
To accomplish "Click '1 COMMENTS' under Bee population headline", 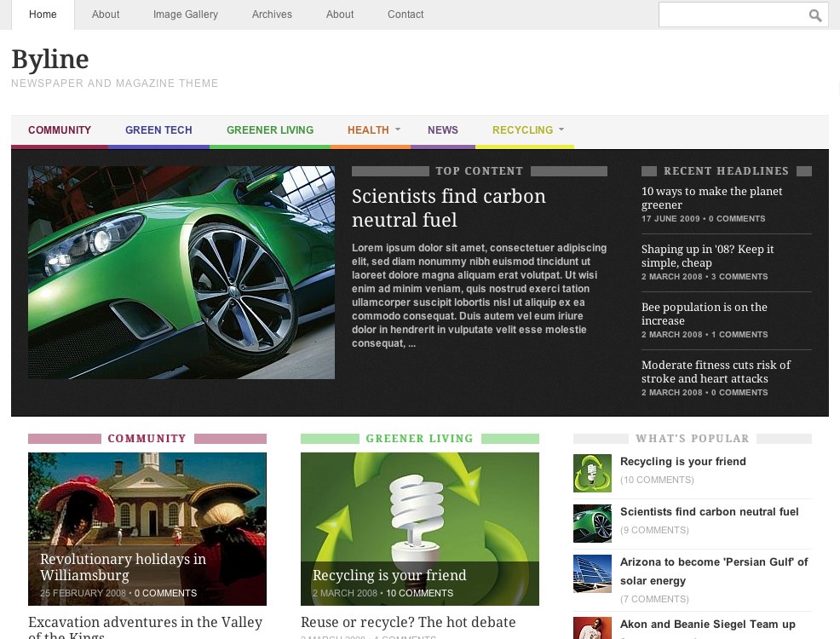I will click(x=739, y=335).
